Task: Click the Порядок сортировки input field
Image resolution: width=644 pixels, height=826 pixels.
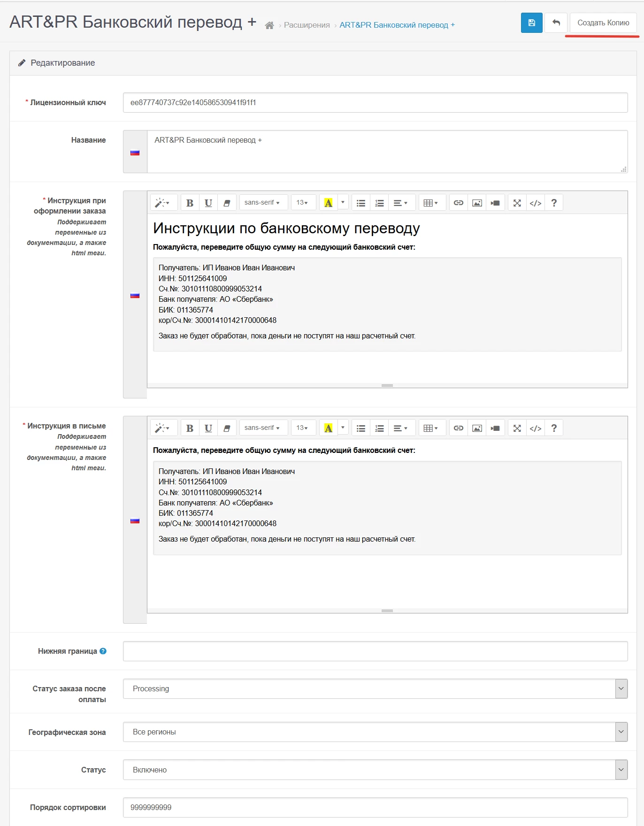Action: 375,807
